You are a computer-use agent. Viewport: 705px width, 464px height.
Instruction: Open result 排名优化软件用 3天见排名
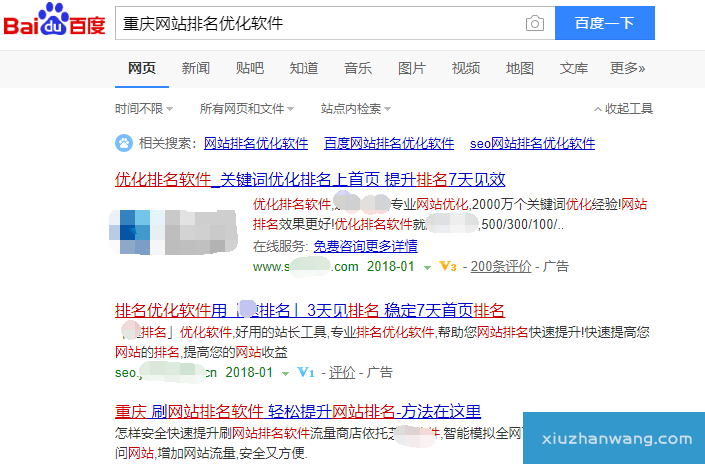[x=310, y=310]
